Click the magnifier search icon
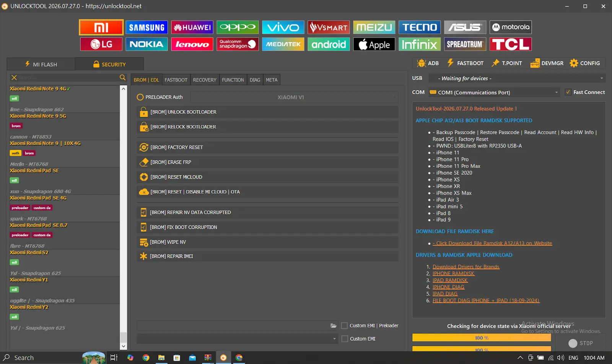The image size is (612, 364). coord(122,78)
